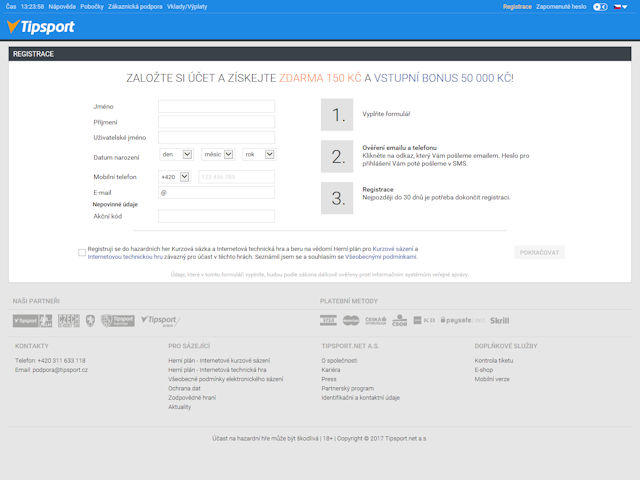Open Kariéra footer link
Viewport: 640px width, 480px height.
coord(331,370)
